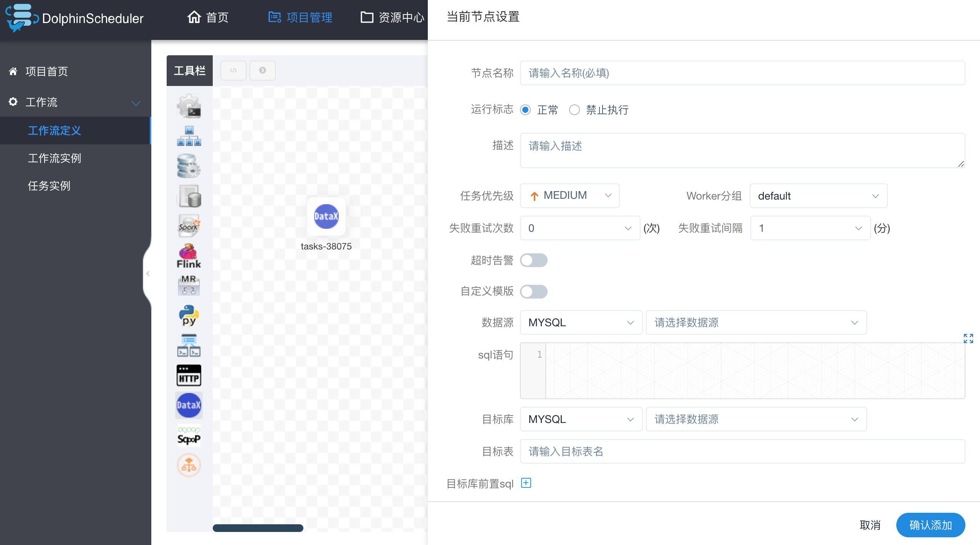Open 工作流实例 in the sidebar
Screen dimensions: 980x545
(x=54, y=158)
